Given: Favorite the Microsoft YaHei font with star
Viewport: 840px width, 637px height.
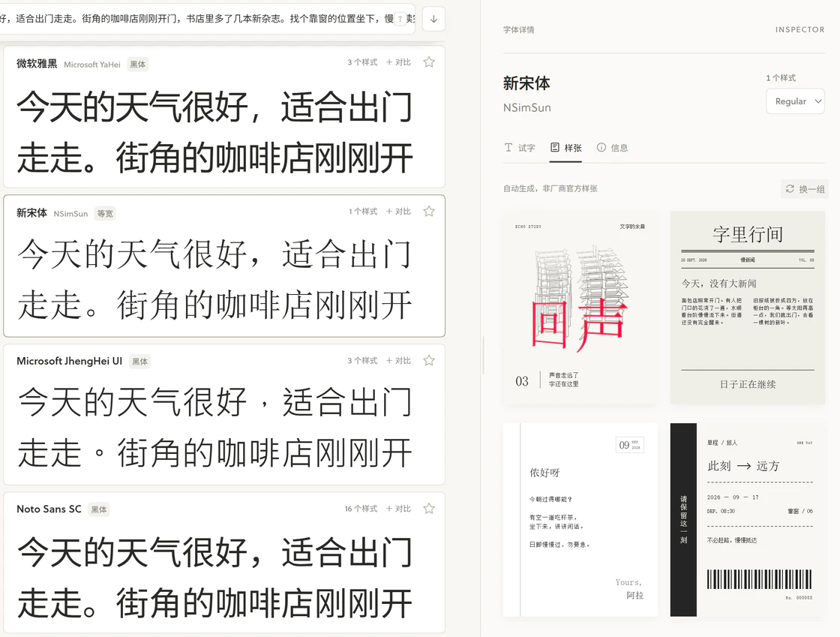Looking at the screenshot, I should [x=429, y=62].
